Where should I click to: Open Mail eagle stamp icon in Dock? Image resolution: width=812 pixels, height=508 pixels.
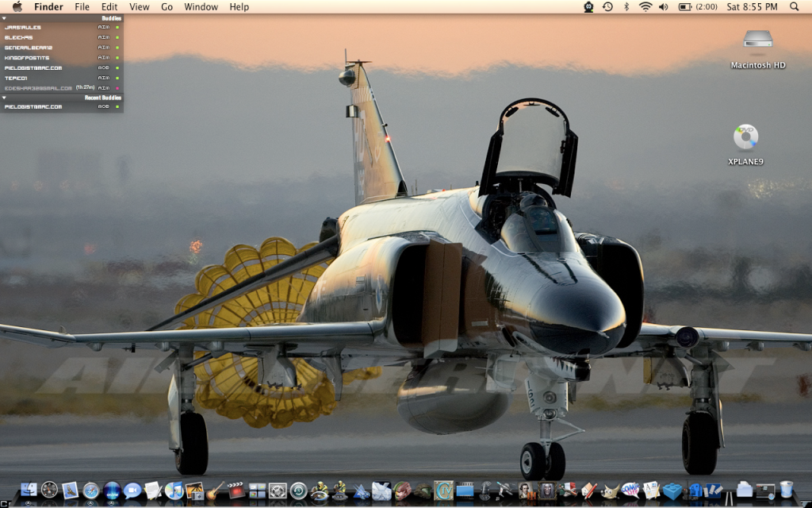70,490
